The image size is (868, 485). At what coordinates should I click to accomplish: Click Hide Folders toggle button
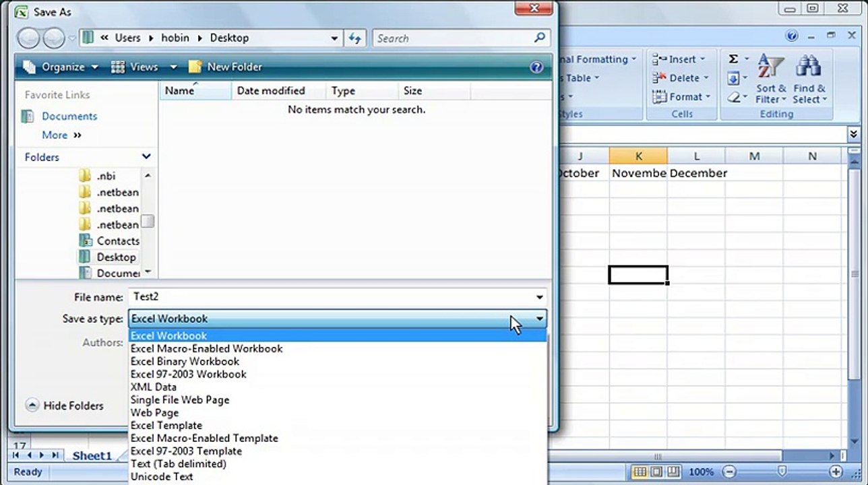pos(65,406)
